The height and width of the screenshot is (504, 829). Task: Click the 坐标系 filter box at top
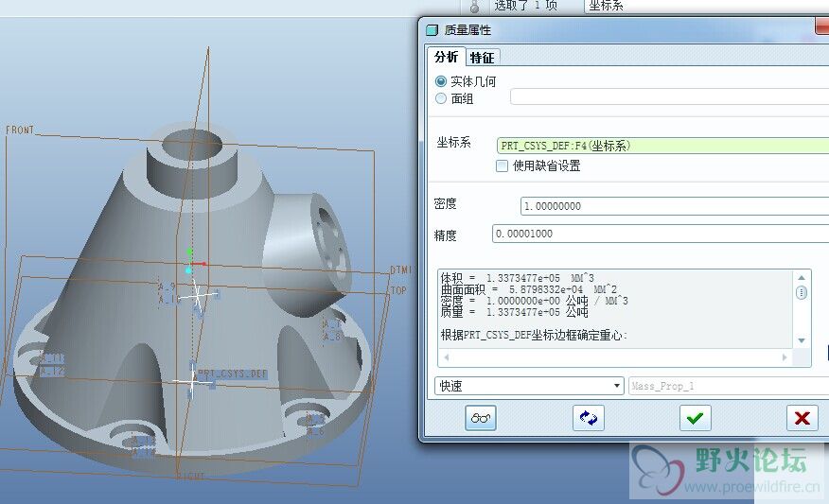[x=706, y=7]
